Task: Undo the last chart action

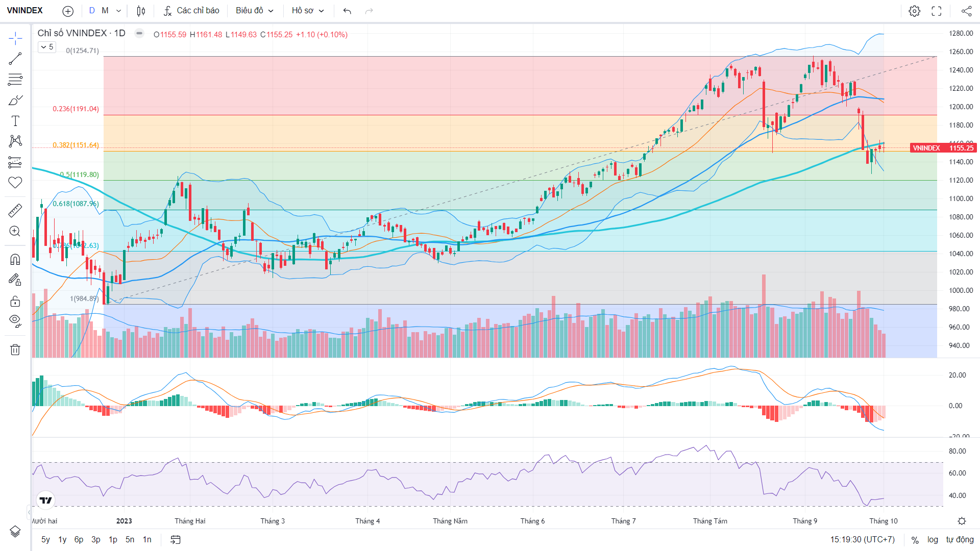Action: click(x=347, y=11)
